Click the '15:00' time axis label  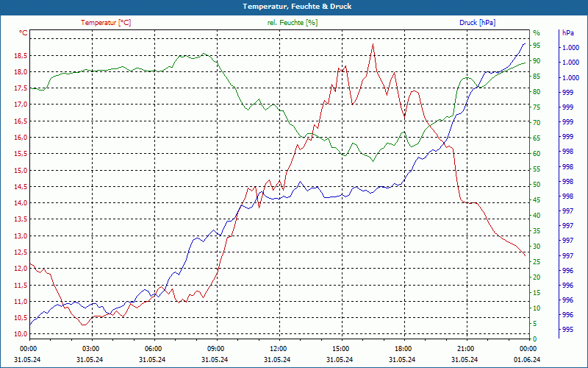342,348
